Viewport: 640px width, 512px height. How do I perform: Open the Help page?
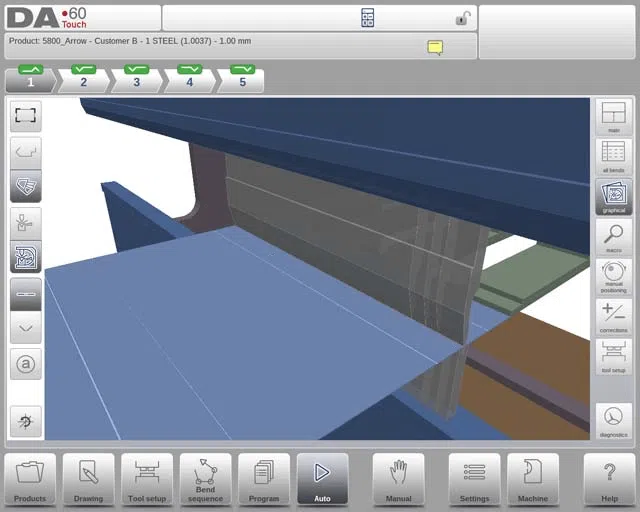(x=609, y=479)
